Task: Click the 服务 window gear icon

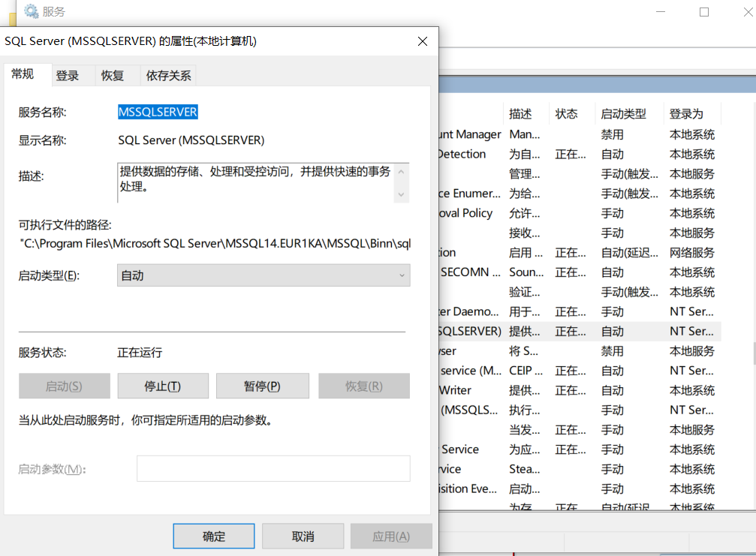Action: coord(31,11)
